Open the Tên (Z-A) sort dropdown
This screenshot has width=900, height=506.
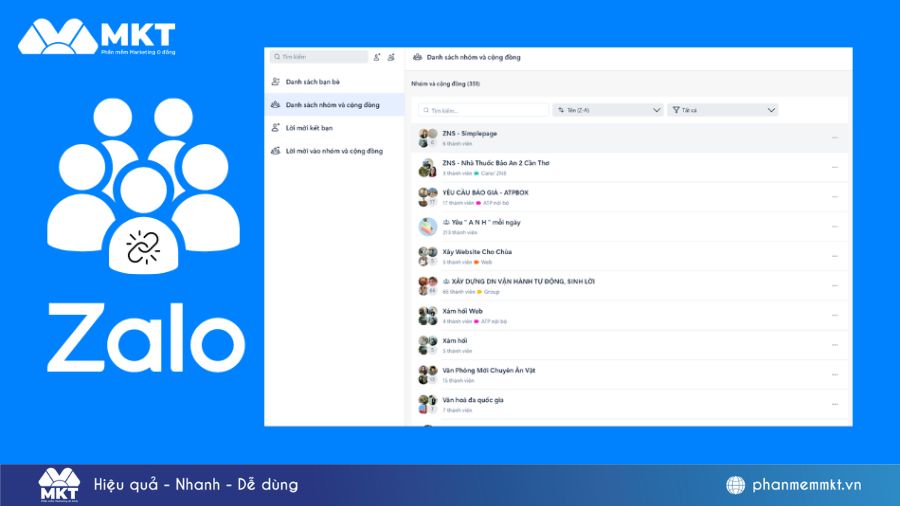point(608,110)
